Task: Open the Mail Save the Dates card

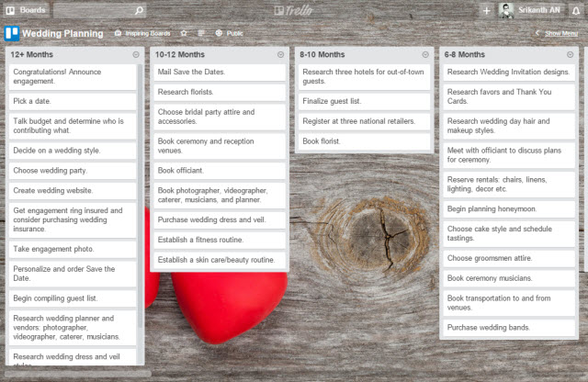Action: point(220,73)
